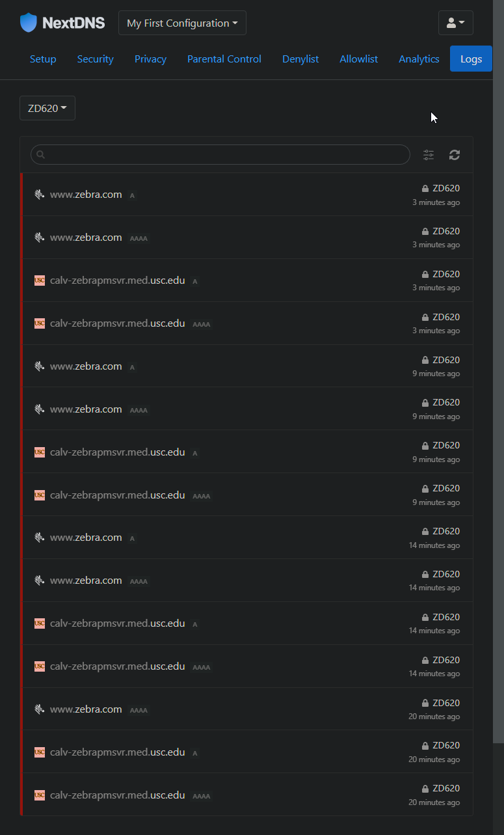Click the lock icon on first ZD620 entry
This screenshot has width=504, height=835.
(425, 189)
